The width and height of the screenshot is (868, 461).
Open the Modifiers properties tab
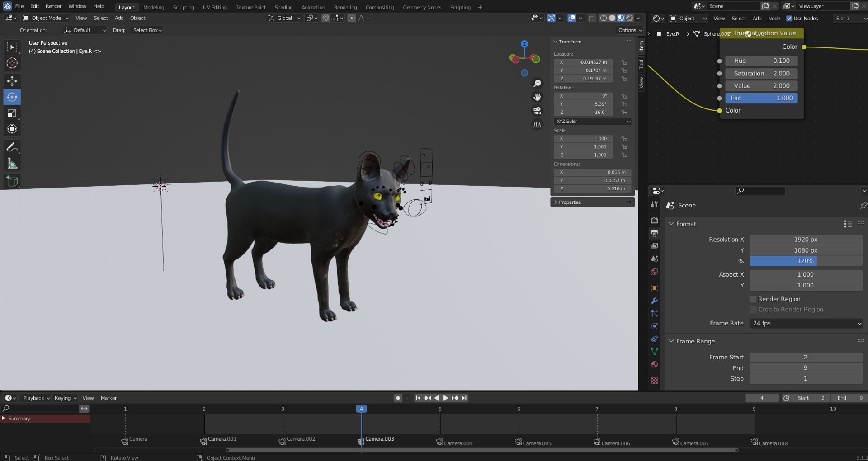(654, 301)
